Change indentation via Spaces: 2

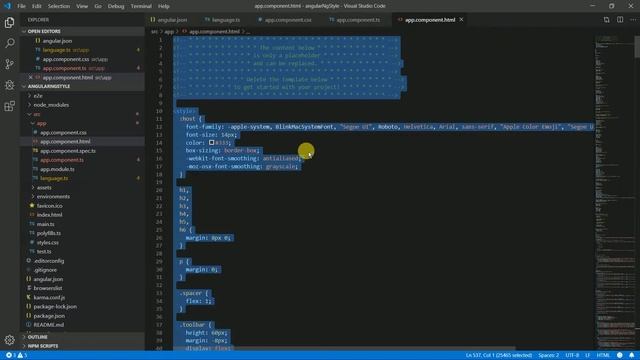pyautogui.click(x=548, y=355)
